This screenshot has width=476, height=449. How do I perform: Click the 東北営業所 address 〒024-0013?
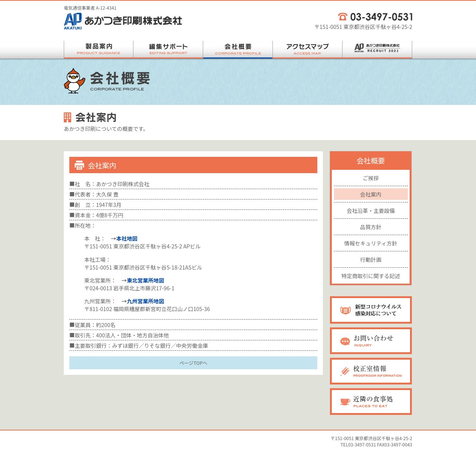129,288
